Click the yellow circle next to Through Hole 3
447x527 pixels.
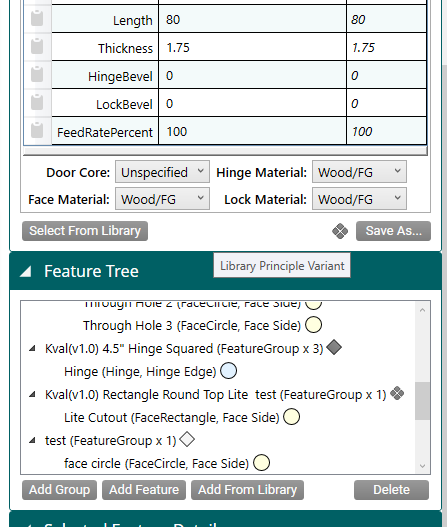pyautogui.click(x=313, y=325)
